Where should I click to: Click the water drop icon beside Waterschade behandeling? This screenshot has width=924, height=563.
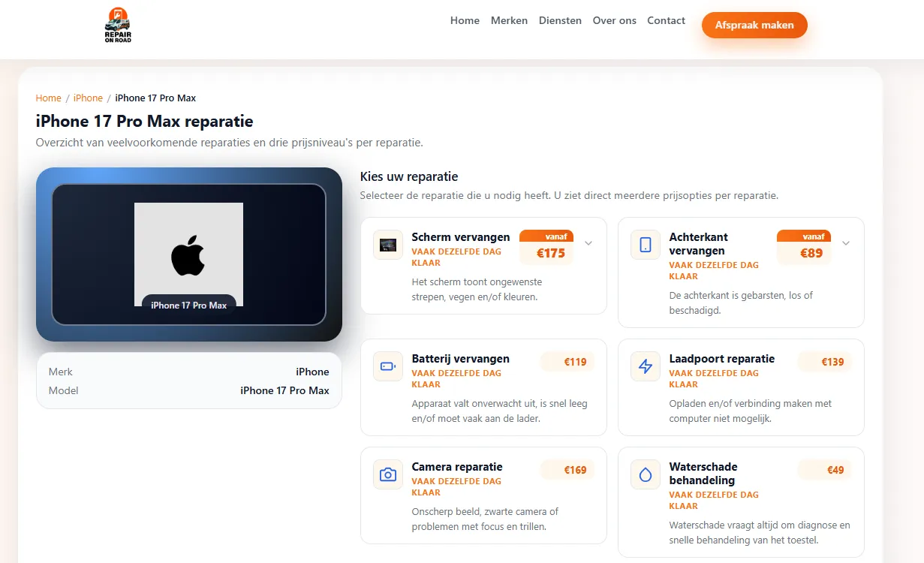pyautogui.click(x=646, y=474)
